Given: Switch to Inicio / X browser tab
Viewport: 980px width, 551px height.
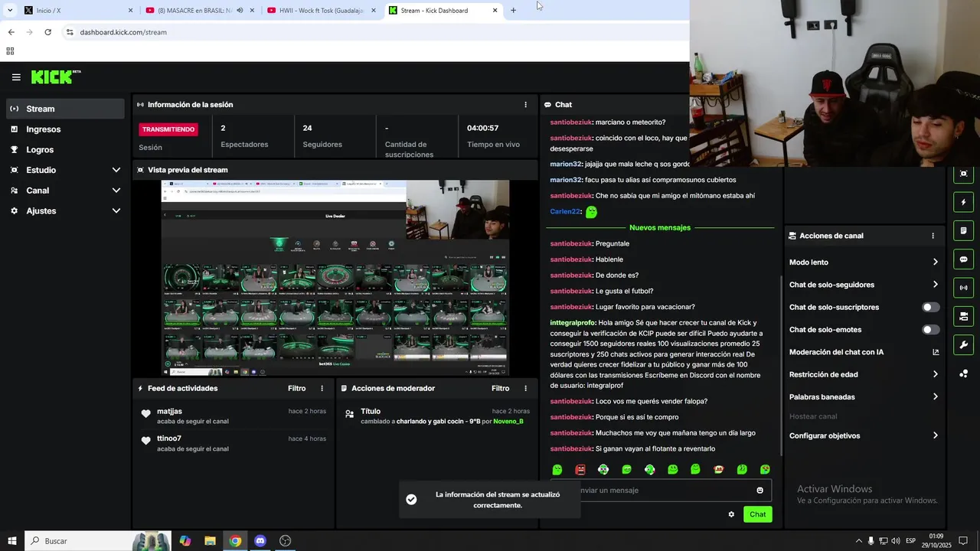Looking at the screenshot, I should click(77, 11).
